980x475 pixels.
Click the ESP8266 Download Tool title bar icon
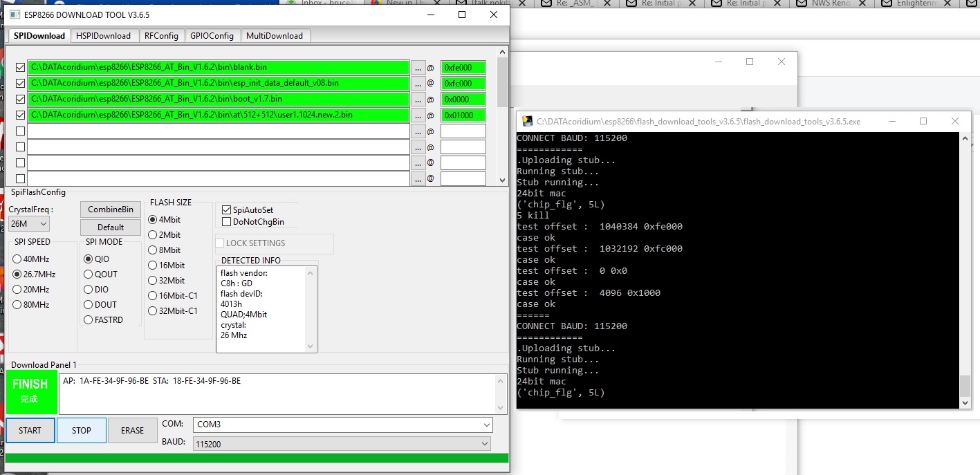[x=15, y=15]
